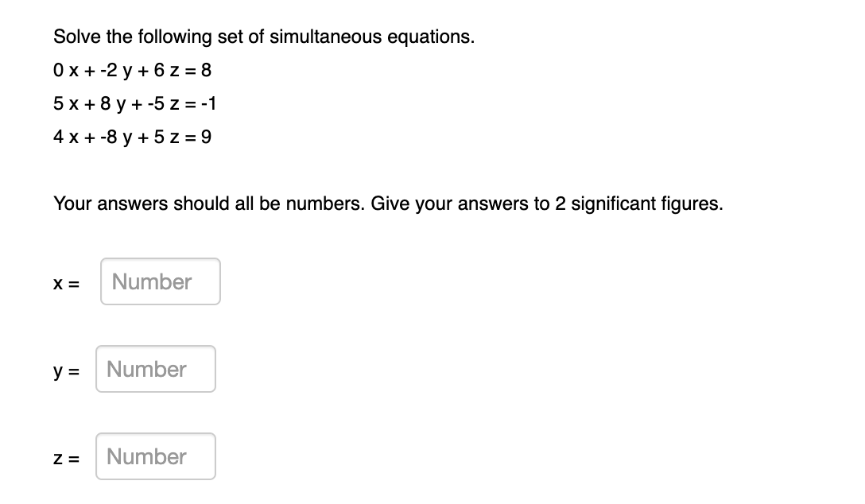Click the placeholder text Number beside y
Image resolution: width=865 pixels, height=504 pixels.
pyautogui.click(x=146, y=369)
